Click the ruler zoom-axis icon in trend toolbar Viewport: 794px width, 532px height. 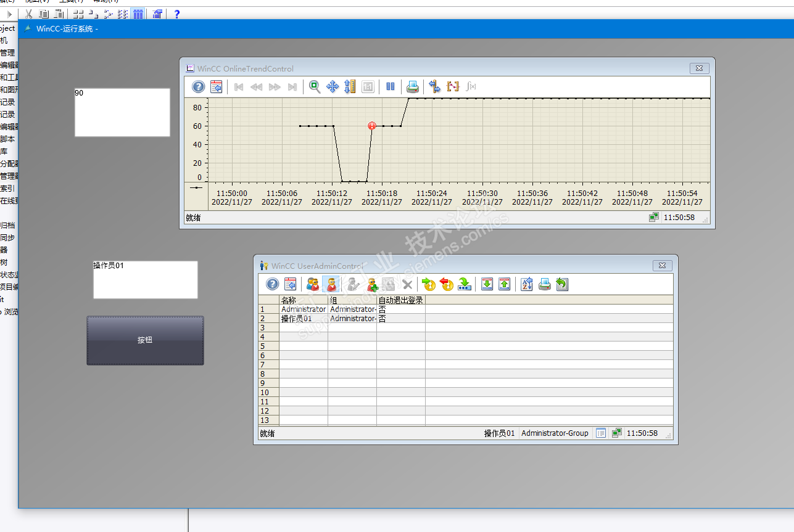click(350, 87)
